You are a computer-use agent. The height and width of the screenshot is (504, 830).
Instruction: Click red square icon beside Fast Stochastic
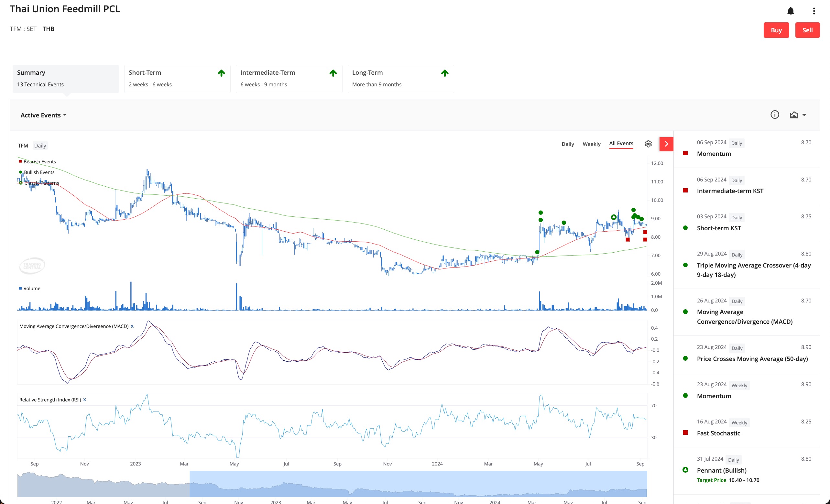click(685, 433)
